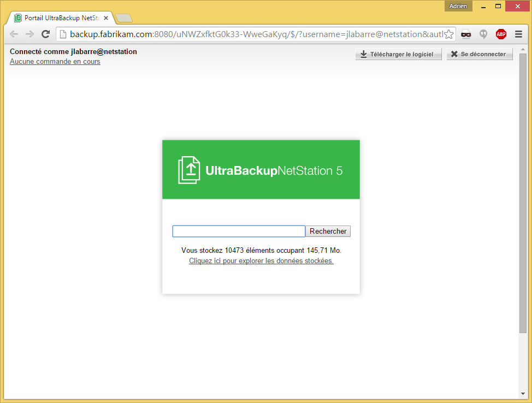Screen dimensions: 532x403
Task: Click the Télécharger le logiciel button
Action: (x=398, y=55)
